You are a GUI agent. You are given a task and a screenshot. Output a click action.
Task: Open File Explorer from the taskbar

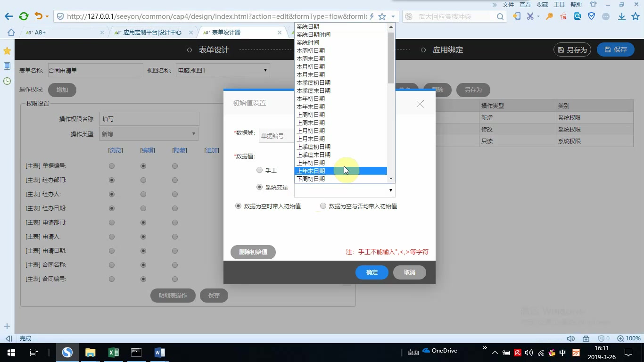tap(90, 353)
